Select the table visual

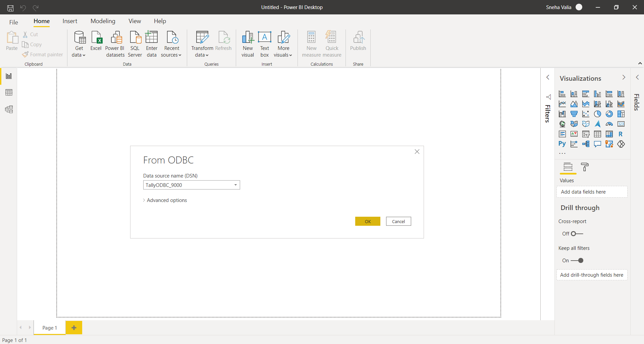click(597, 134)
